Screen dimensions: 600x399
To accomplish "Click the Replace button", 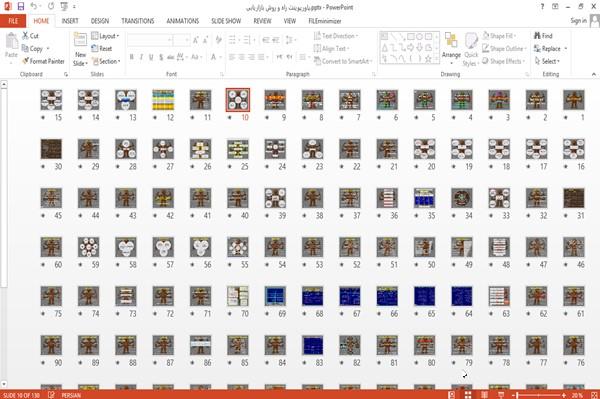I will [550, 49].
